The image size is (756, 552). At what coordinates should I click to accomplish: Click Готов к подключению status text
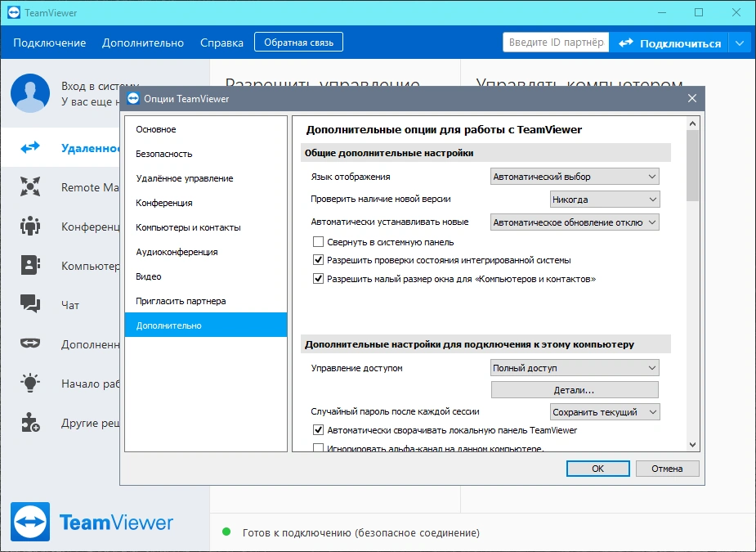tap(360, 532)
